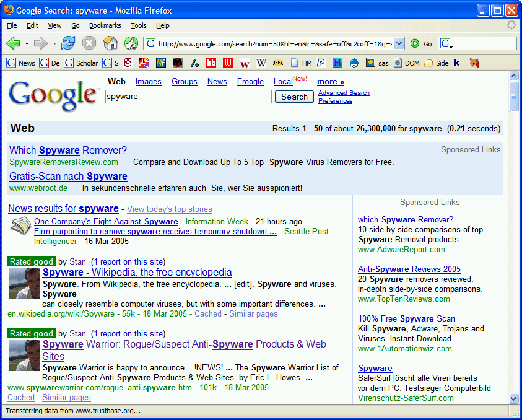This screenshot has height=420, width=522.
Task: Open the Help menu
Action: click(x=163, y=25)
